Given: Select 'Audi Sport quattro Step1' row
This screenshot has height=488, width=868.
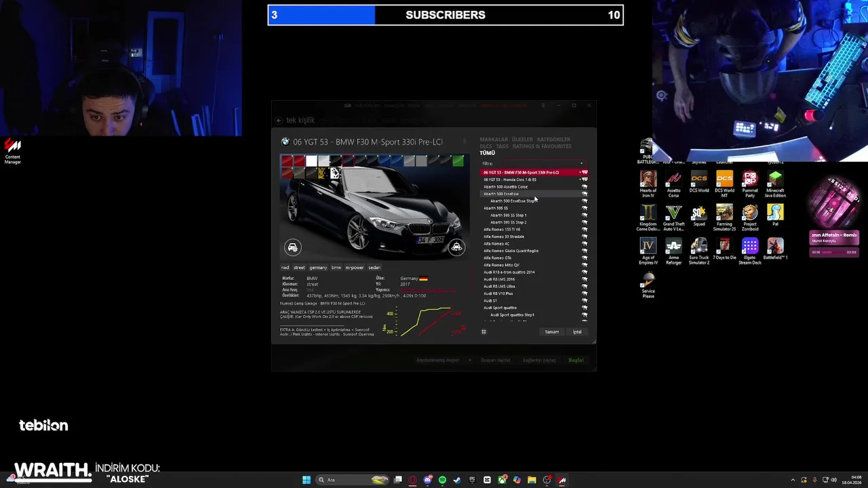Looking at the screenshot, I should click(x=534, y=315).
